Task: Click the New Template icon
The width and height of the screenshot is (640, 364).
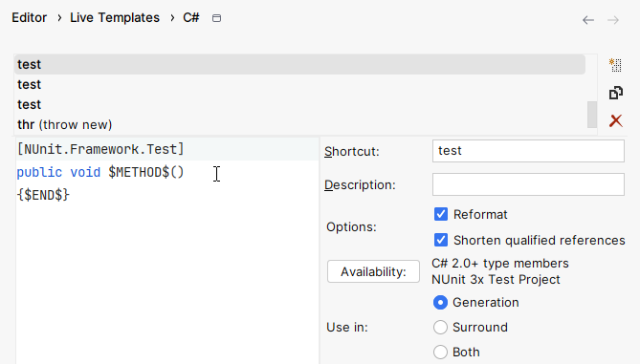Action: [x=615, y=65]
